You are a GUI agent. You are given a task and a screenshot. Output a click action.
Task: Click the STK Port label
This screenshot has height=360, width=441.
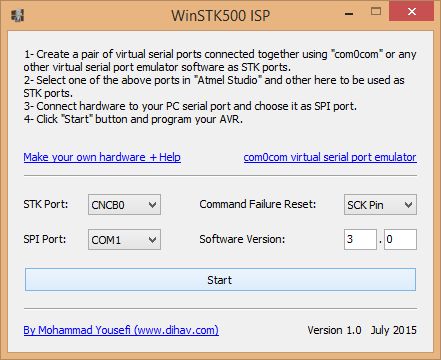(46, 204)
